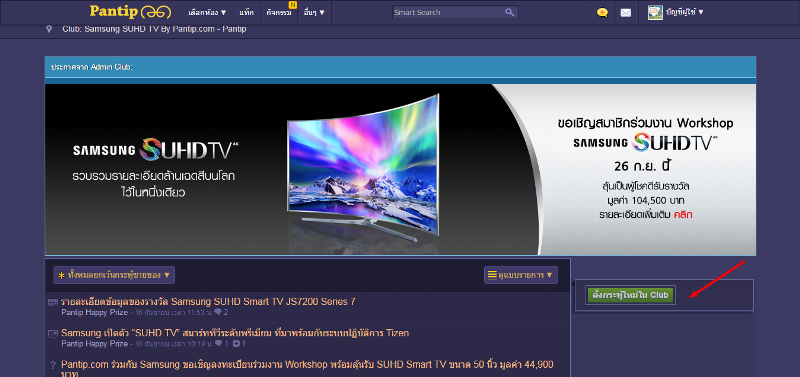Click the magnifier icon in Smart Search
The image size is (800, 377).
(x=509, y=12)
